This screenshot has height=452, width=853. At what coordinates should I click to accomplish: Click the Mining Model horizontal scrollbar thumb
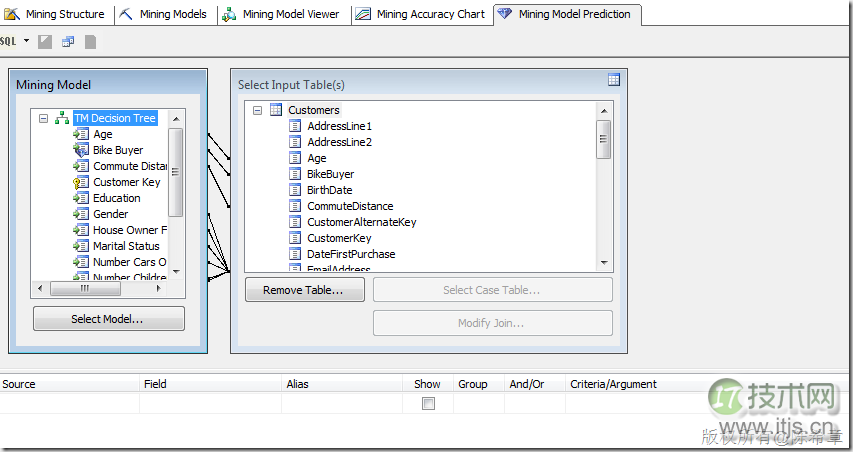pyautogui.click(x=84, y=288)
